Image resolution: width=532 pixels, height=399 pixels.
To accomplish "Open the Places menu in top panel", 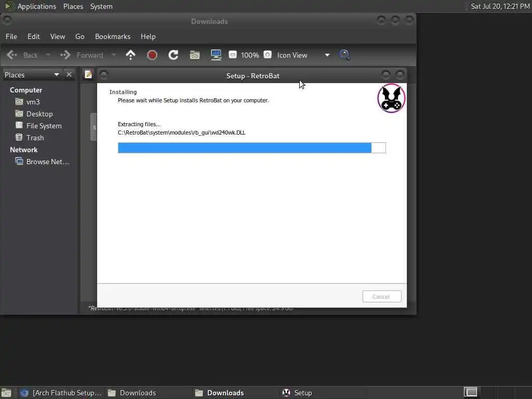I will [73, 6].
